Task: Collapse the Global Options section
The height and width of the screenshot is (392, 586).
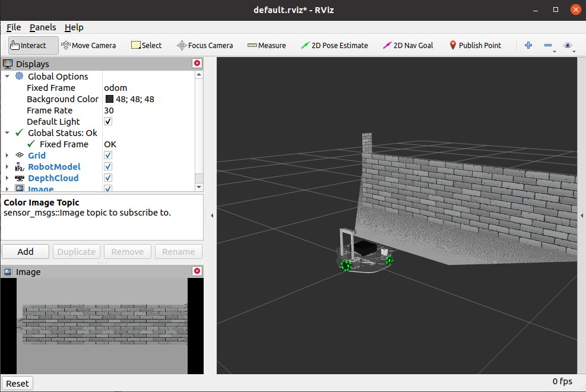Action: pyautogui.click(x=7, y=76)
